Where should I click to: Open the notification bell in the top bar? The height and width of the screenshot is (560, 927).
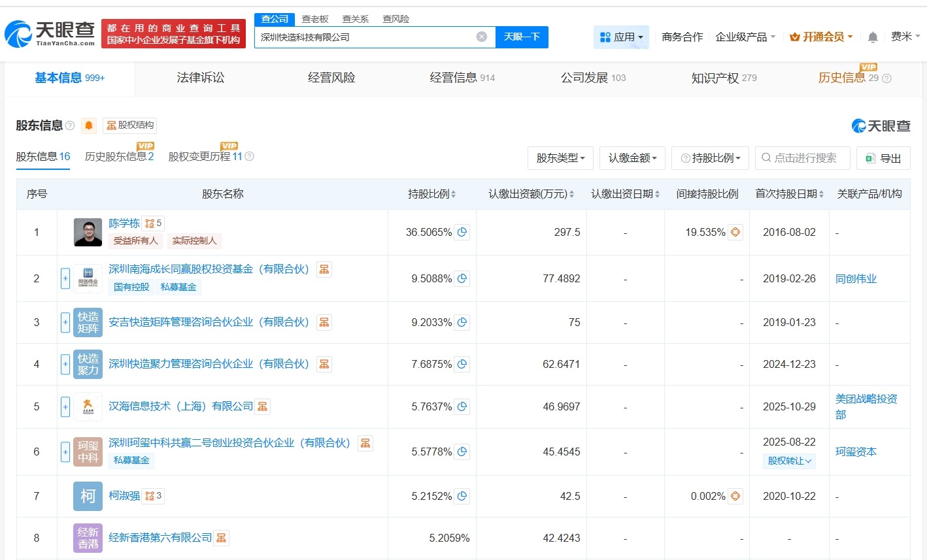(872, 37)
